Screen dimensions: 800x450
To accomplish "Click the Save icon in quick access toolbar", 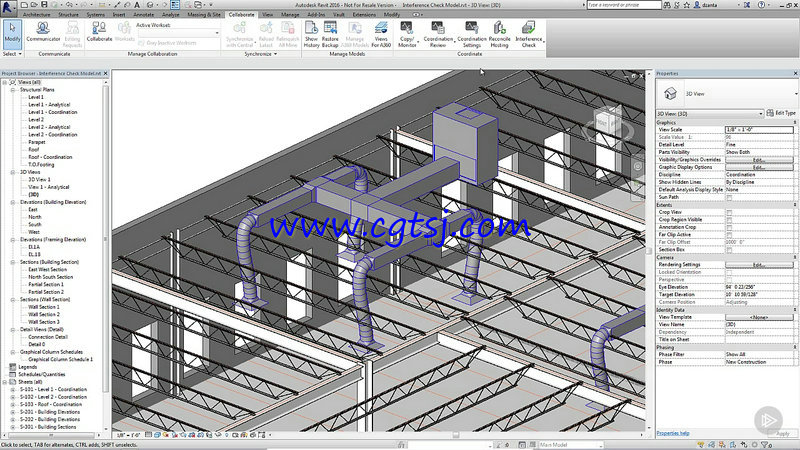I will (x=44, y=5).
